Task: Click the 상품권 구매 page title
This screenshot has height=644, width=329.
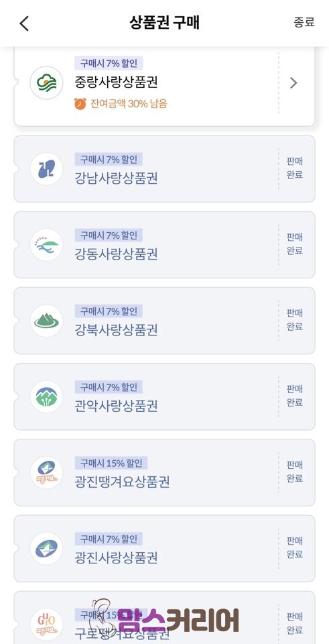Action: pyautogui.click(x=165, y=23)
